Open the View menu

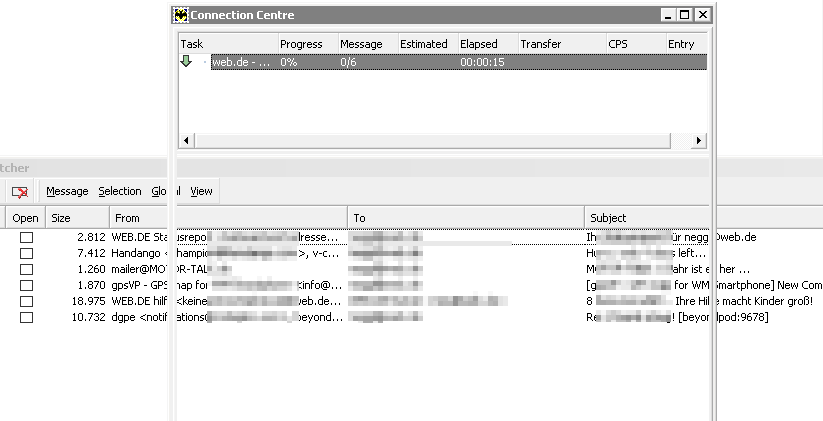coord(201,191)
